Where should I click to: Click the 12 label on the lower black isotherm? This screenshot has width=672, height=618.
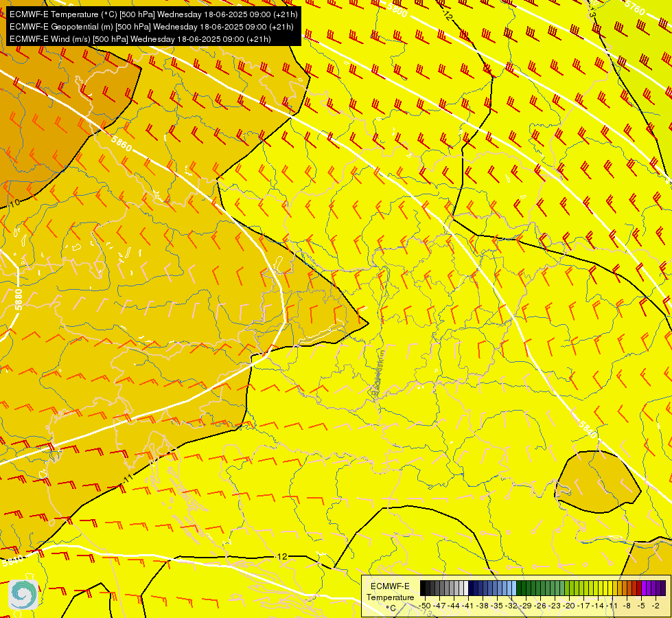pos(282,557)
